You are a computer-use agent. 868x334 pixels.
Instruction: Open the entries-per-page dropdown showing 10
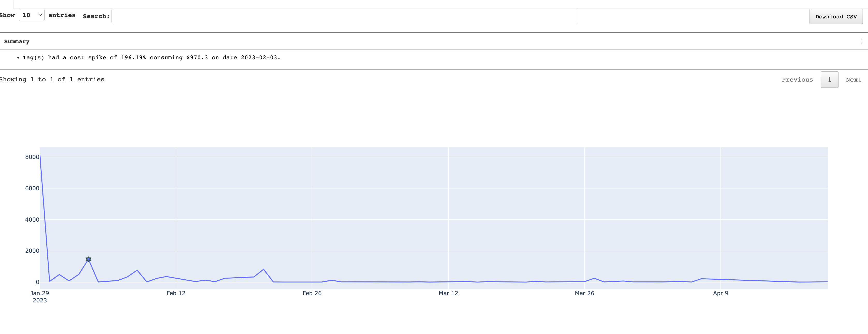pyautogui.click(x=31, y=15)
